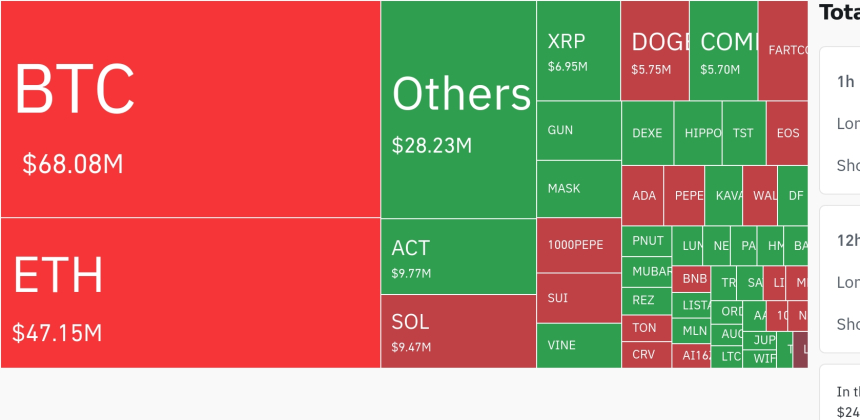Image resolution: width=860 pixels, height=420 pixels.
Task: Click the BTC liquidation tile
Action: point(190,109)
